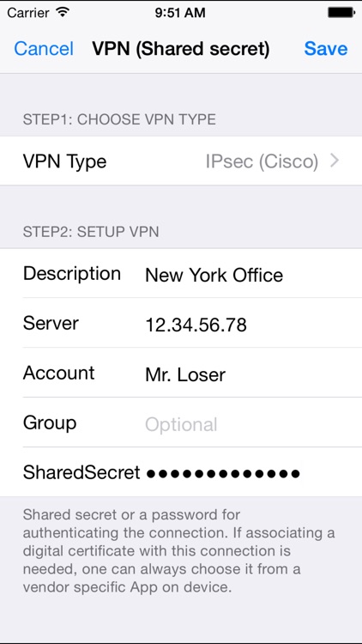Tap the battery icon in status bar
This screenshot has height=644, width=362.
click(341, 13)
